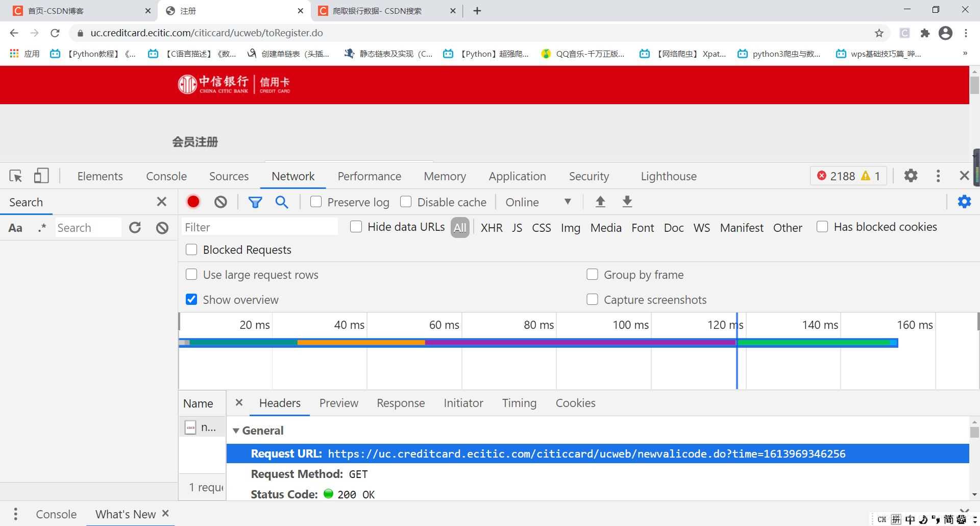Open the Performance panel

pyautogui.click(x=369, y=176)
